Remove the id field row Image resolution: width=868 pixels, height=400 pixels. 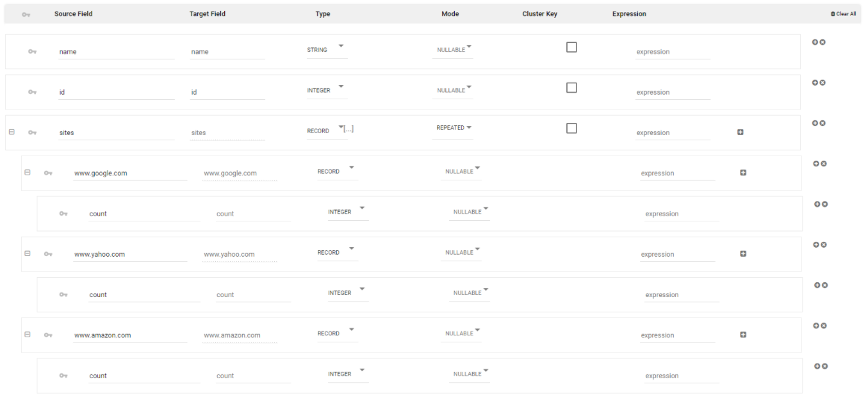[x=823, y=83]
